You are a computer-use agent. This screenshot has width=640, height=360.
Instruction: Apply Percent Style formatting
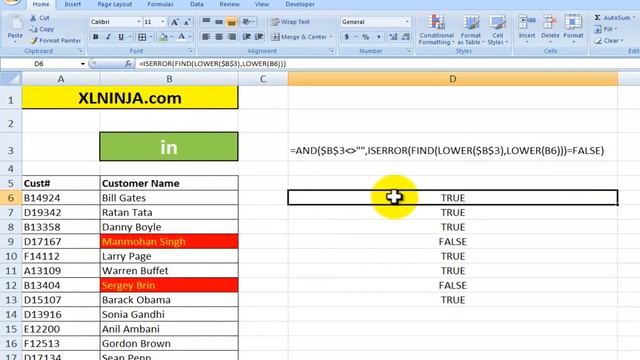[x=365, y=37]
